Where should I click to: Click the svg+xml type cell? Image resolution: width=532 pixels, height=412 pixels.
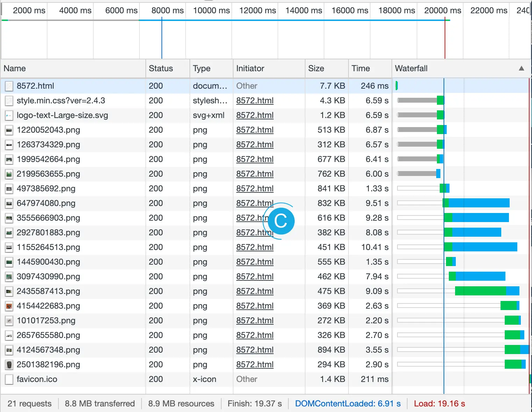coord(211,115)
